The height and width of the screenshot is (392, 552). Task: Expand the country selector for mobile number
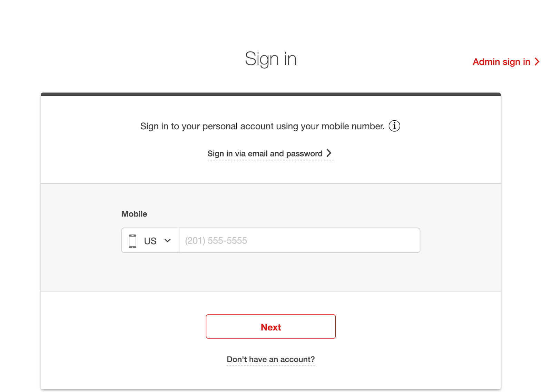[150, 240]
